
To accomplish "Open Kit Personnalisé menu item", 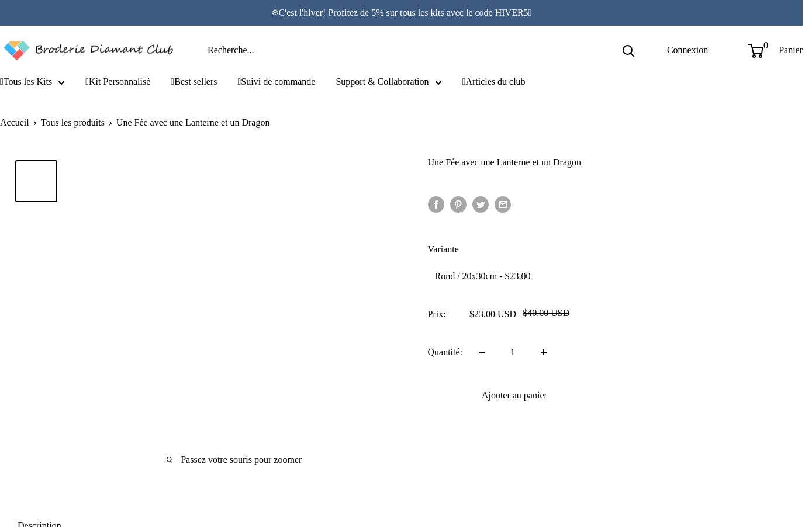I will tap(118, 82).
